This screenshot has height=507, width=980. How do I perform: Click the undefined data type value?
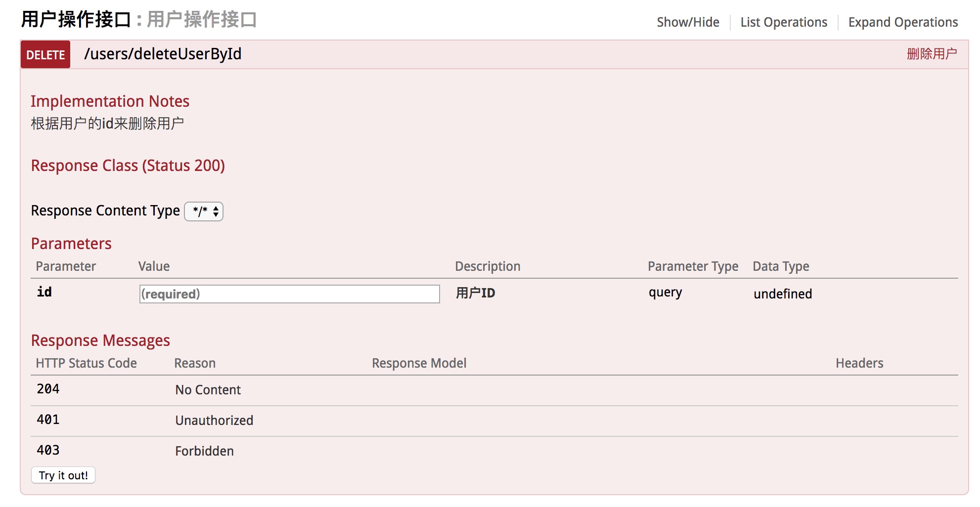pos(782,294)
